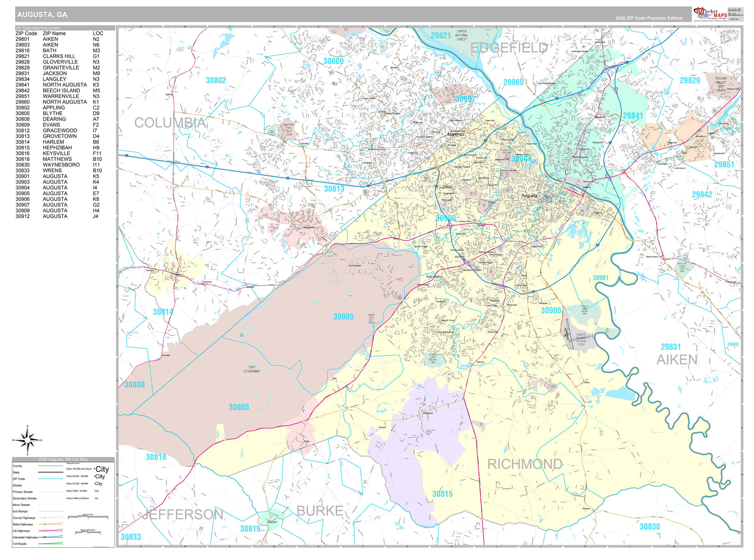754x560 pixels.
Task: Expand the Cities and Towns legend section
Action: [x=73, y=463]
